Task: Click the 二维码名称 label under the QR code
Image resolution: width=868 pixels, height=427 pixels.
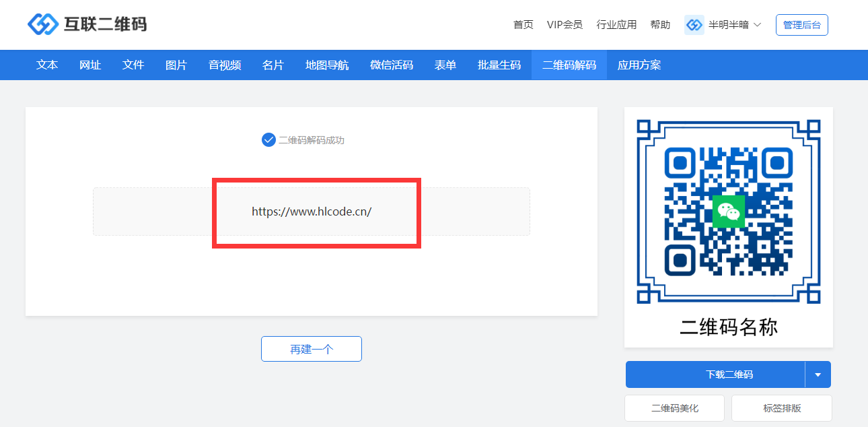Action: click(x=729, y=327)
